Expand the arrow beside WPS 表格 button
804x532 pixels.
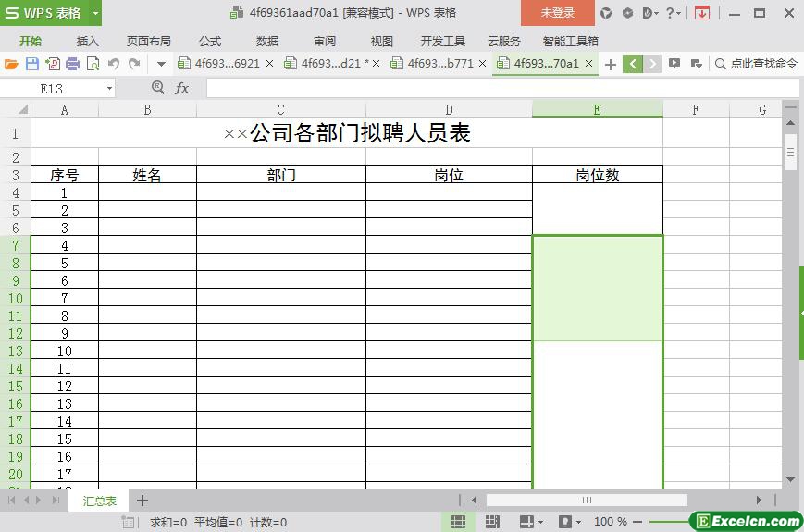tap(95, 13)
